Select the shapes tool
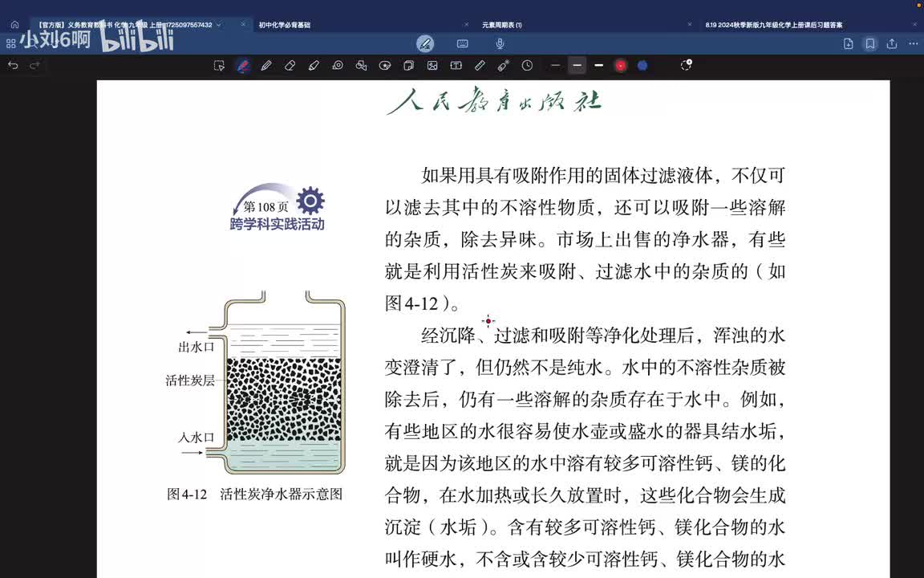The height and width of the screenshot is (578, 924). [x=361, y=66]
